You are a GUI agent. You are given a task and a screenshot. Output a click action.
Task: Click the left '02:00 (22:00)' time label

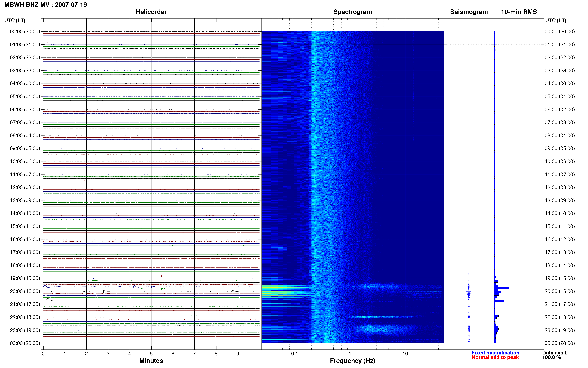point(25,57)
